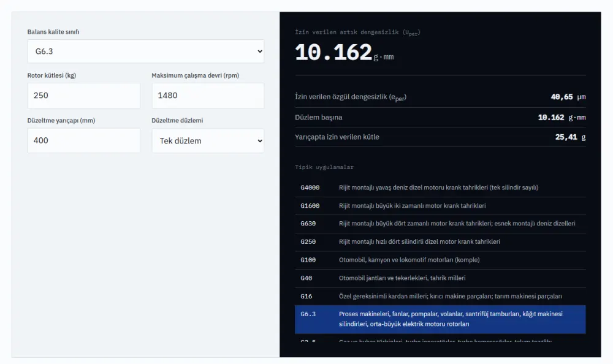Click the G630 application row
Screen dimensions: 613x364
point(440,224)
